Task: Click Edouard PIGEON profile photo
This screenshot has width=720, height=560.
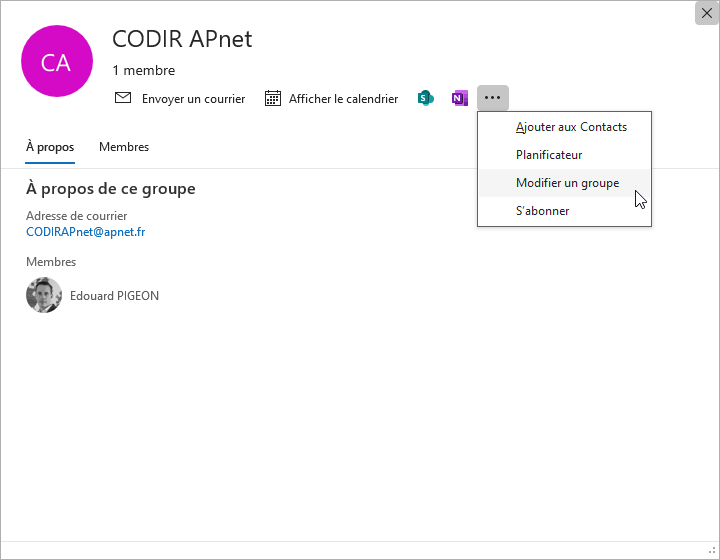Action: click(x=44, y=295)
